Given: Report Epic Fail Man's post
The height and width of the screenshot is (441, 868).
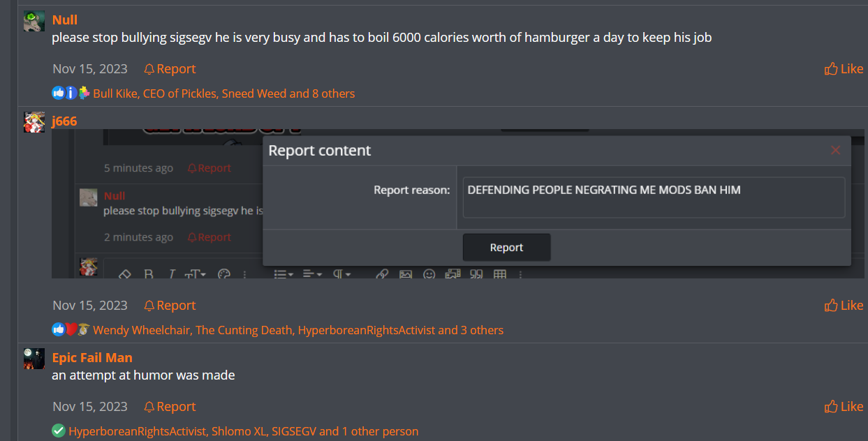Looking at the screenshot, I should [x=170, y=407].
